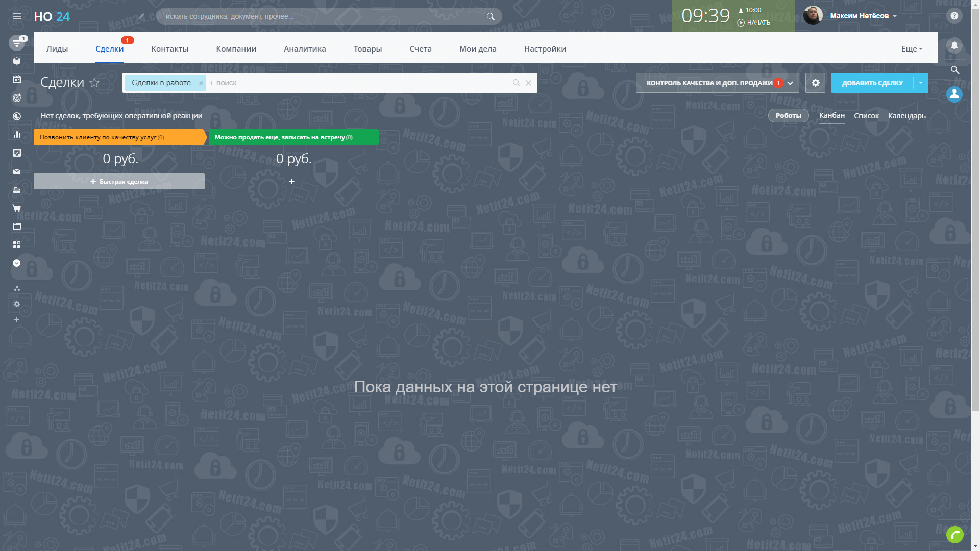
Task: Open the calendar icon in left sidebar
Action: [17, 79]
